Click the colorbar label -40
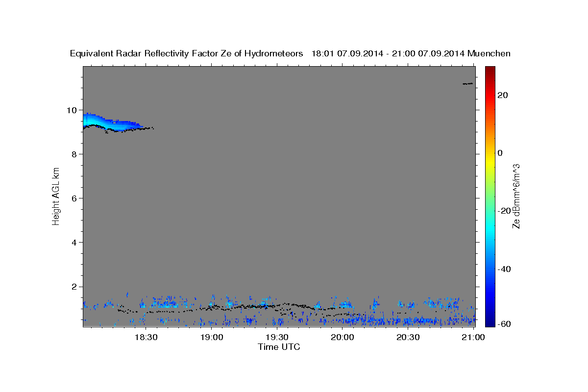 (x=505, y=269)
